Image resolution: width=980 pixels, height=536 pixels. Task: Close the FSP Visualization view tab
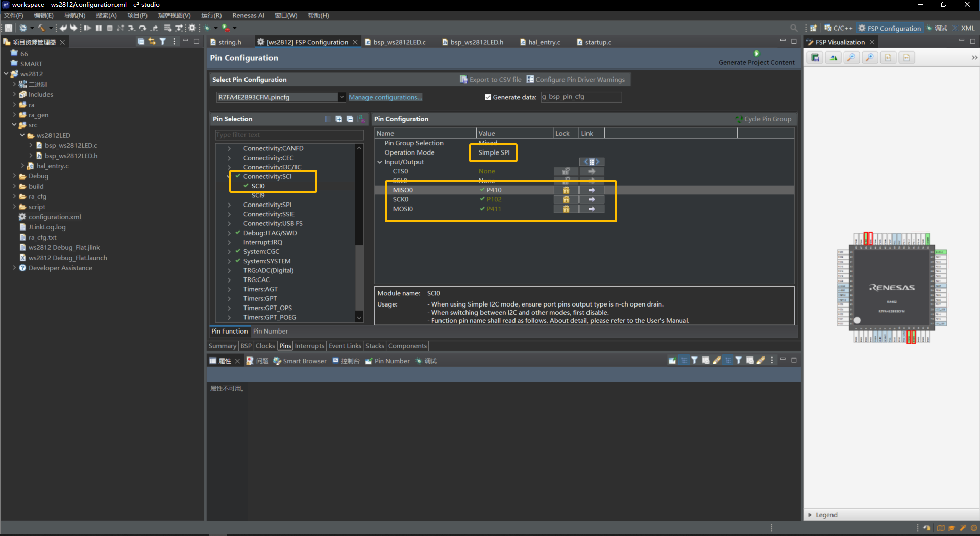(872, 42)
